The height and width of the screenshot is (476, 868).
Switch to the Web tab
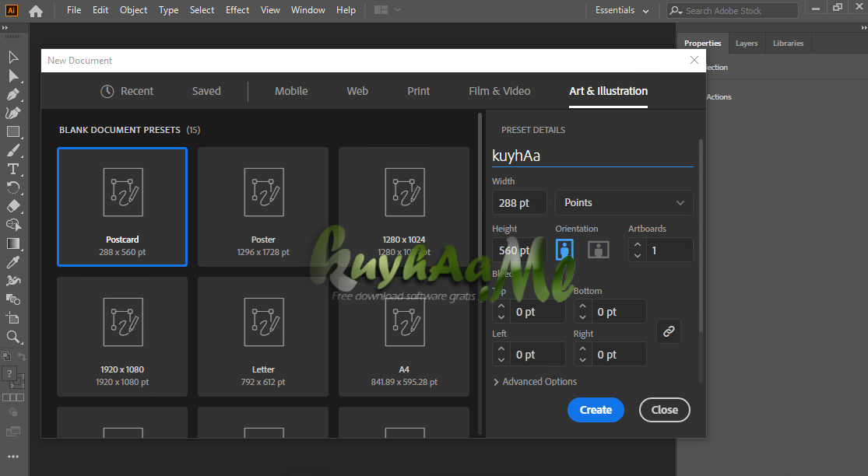[357, 91]
